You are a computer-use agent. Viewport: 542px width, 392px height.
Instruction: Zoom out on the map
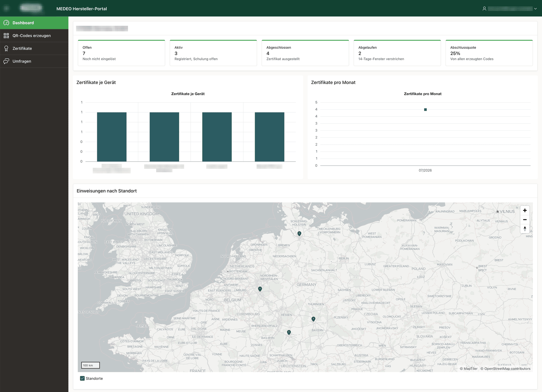(525, 220)
